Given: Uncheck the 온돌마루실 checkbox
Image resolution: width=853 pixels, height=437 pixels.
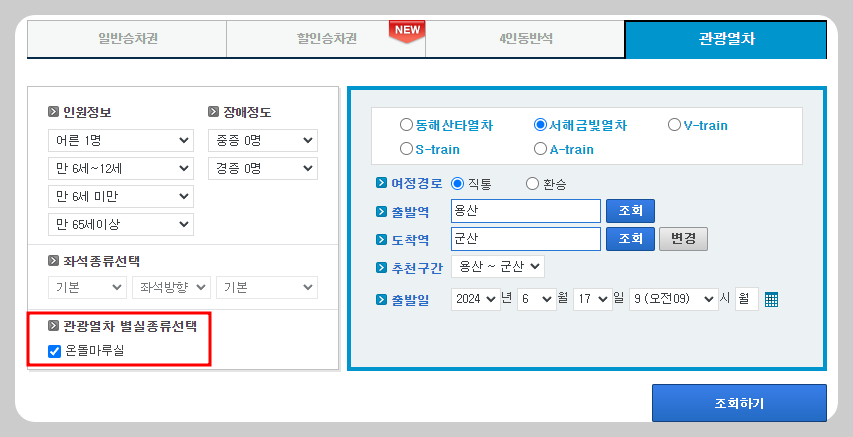Looking at the screenshot, I should pos(54,351).
